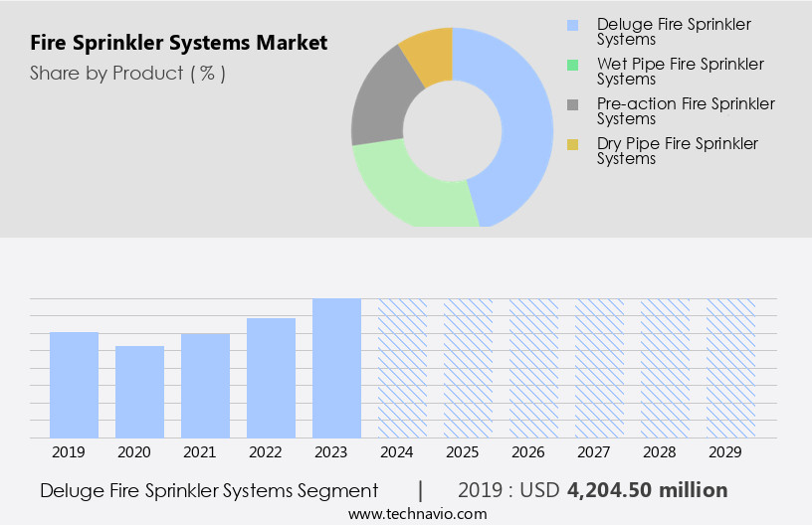
Task: Click the 2020 bar in the chart
Action: click(x=140, y=392)
